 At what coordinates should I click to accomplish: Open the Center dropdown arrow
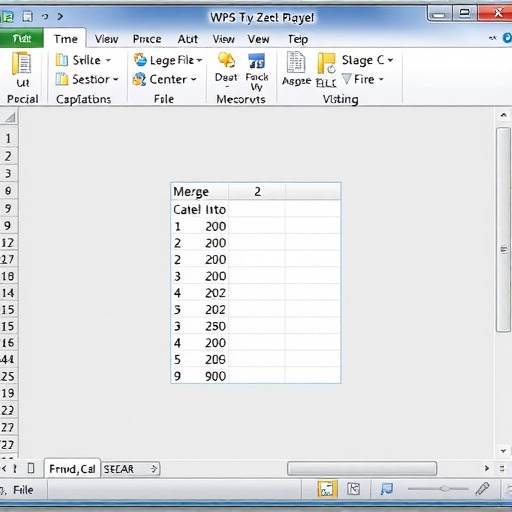coord(193,79)
